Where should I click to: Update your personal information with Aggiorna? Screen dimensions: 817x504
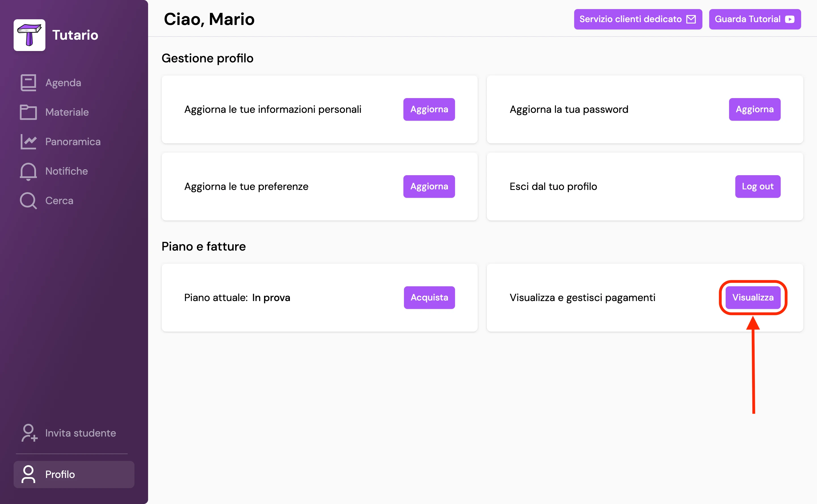pos(429,109)
